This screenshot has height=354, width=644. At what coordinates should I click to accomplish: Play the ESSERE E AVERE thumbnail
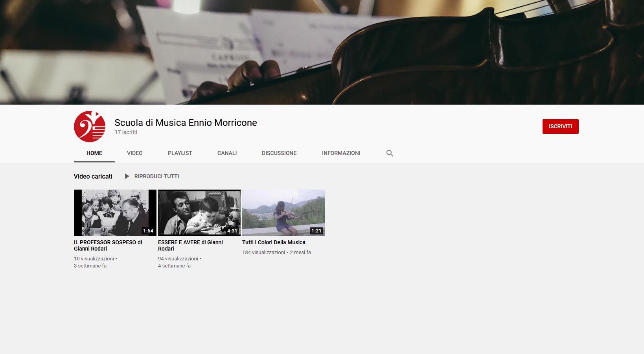199,213
